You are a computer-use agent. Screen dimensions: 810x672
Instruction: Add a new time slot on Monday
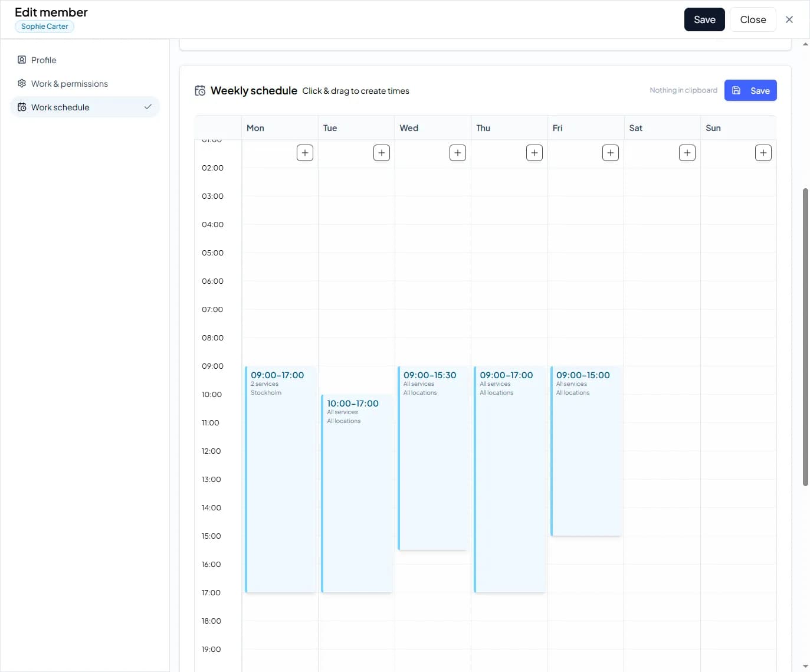click(304, 152)
